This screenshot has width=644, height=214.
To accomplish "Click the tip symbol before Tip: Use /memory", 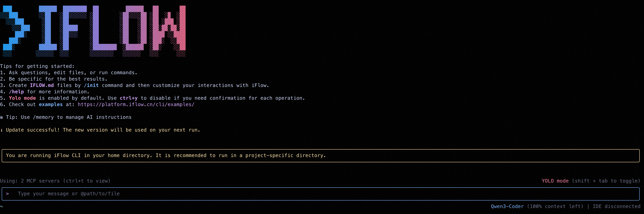I will (x=1, y=117).
